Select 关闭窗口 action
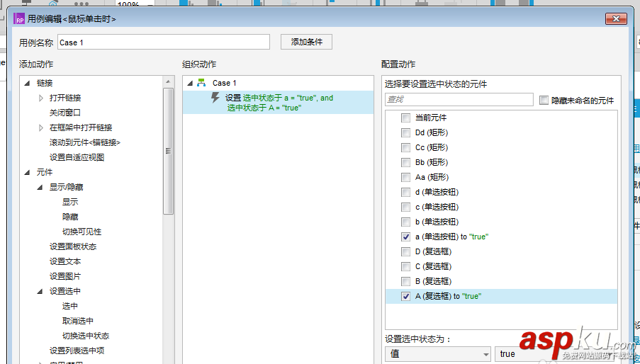Image resolution: width=640 pixels, height=364 pixels. point(65,113)
